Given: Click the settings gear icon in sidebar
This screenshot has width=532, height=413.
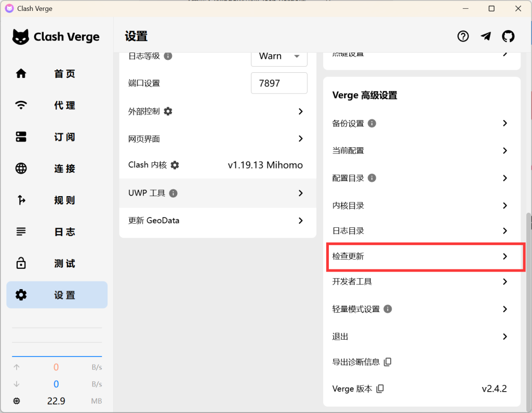Looking at the screenshot, I should [21, 294].
